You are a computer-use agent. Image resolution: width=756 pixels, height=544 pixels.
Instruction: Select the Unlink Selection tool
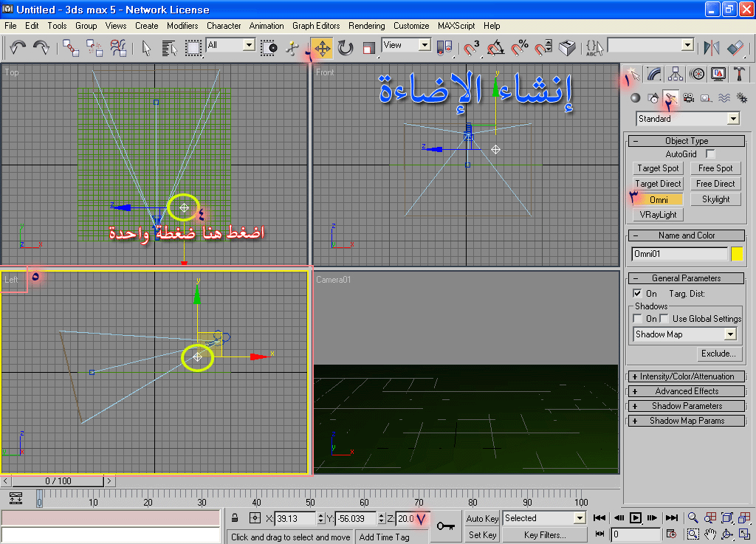coord(94,48)
